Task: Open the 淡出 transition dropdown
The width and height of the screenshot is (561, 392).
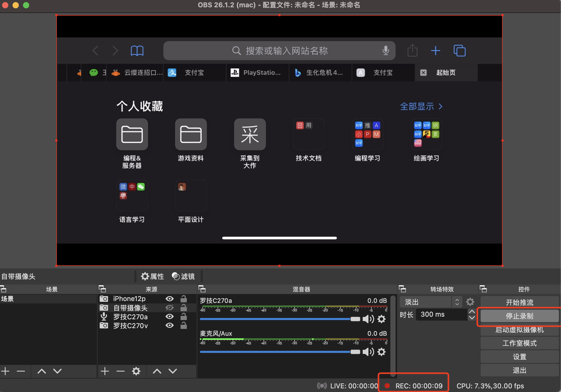Action: (x=431, y=302)
